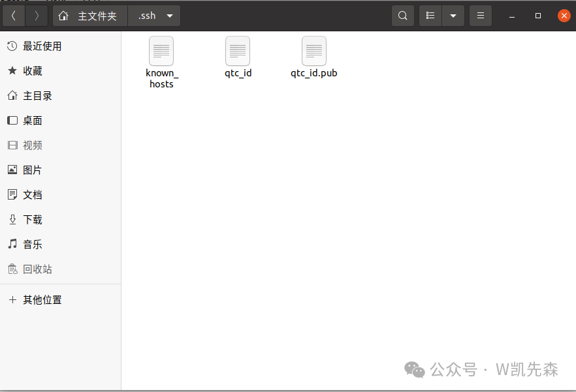Go to 主文件夹 in path bar
This screenshot has width=576, height=392.
pos(90,16)
